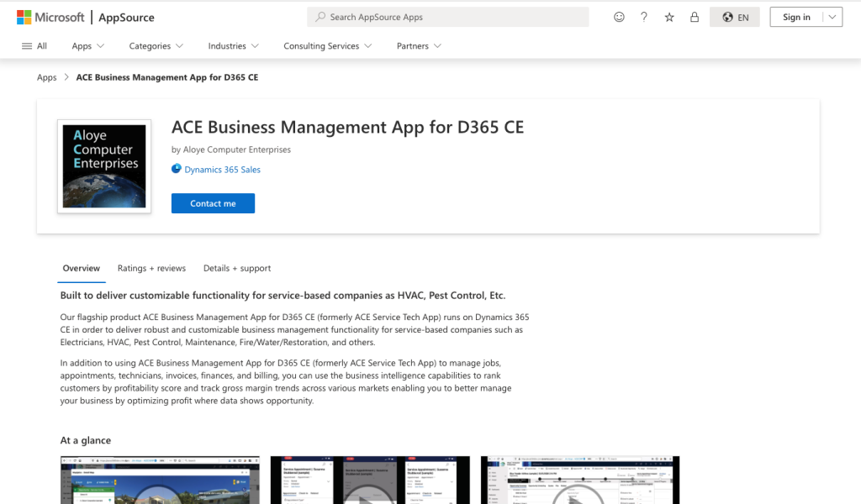Select the Overview tab

[x=82, y=268]
